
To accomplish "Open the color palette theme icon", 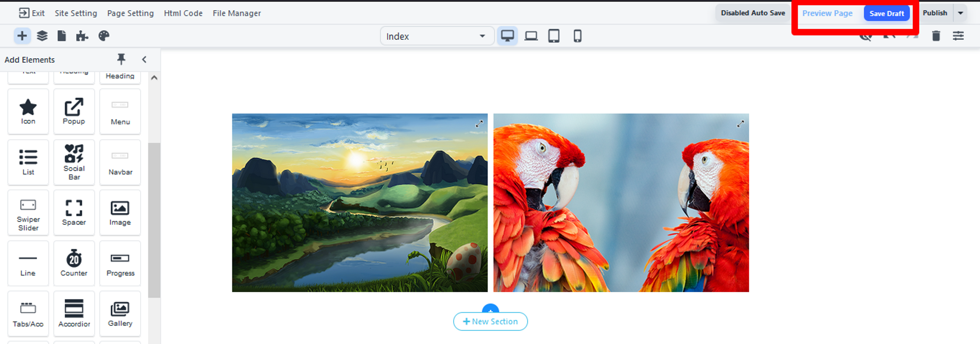I will (x=104, y=36).
